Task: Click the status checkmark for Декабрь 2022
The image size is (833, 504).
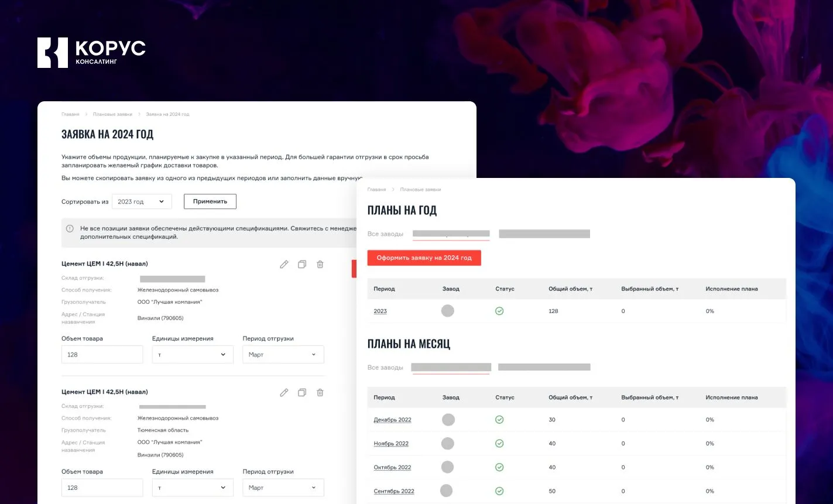Action: 499,420
